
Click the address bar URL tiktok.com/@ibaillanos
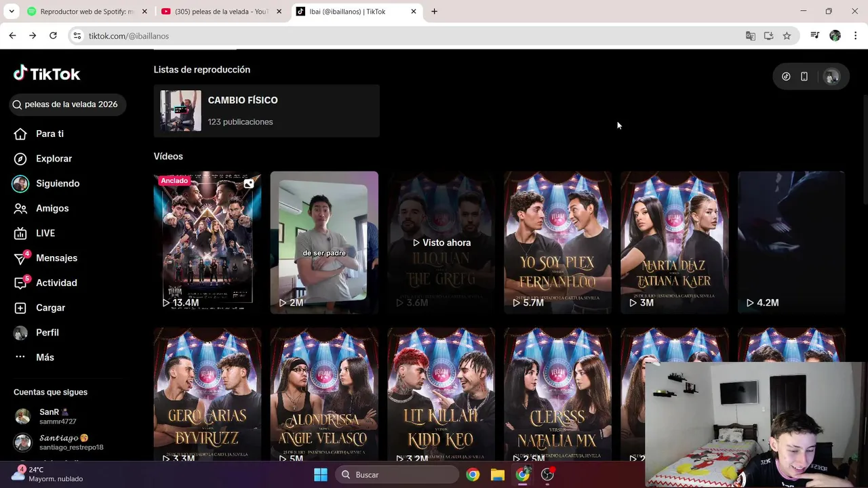coord(129,36)
